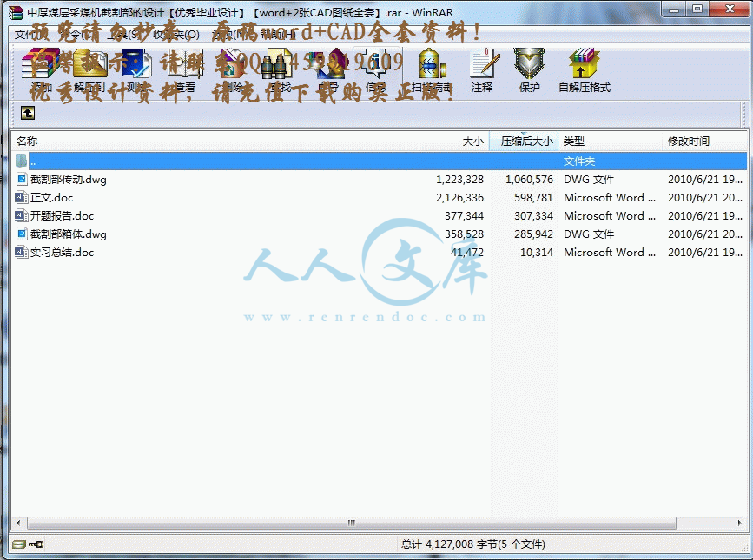The width and height of the screenshot is (753, 560).
Task: Click the WinRAR title bar app icon
Action: pos(16,12)
